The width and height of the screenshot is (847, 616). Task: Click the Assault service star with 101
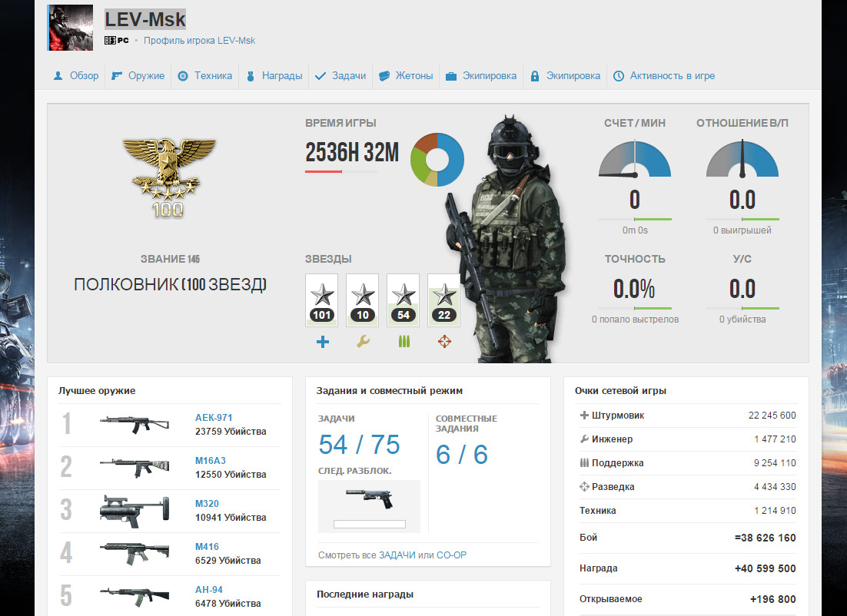click(x=321, y=300)
